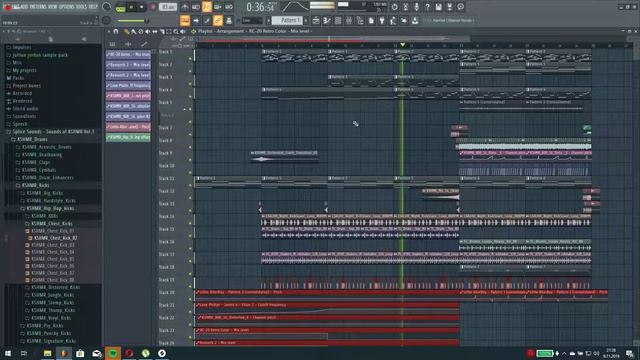Click the undo history clock icon
Screen dimensions: 640x360
394,7
